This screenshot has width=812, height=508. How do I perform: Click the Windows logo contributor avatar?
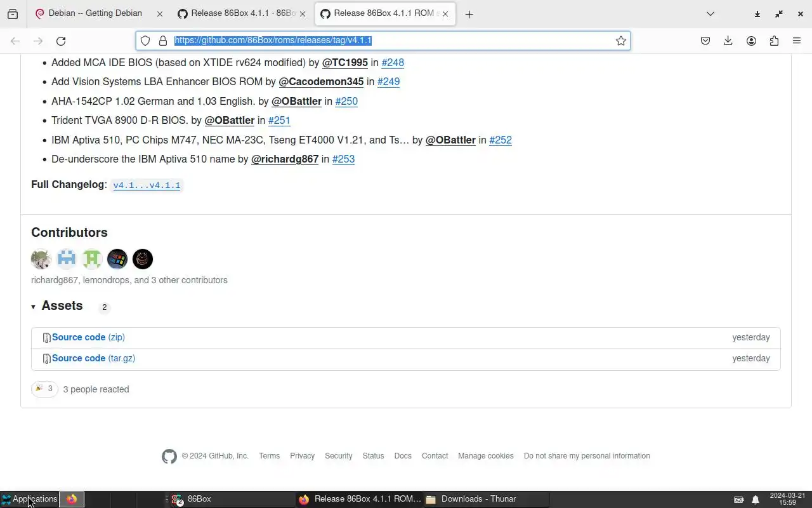point(117,259)
